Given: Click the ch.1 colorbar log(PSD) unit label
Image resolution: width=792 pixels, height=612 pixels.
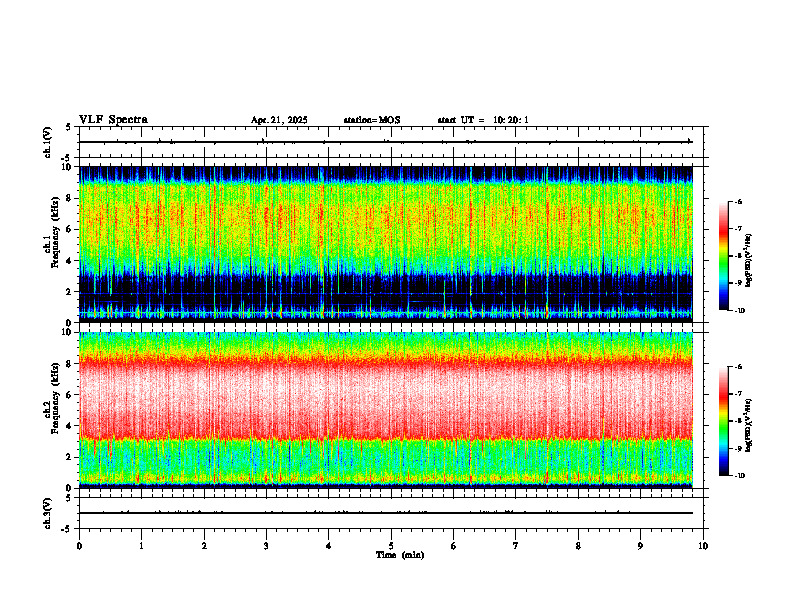Looking at the screenshot, I should click(x=749, y=261).
